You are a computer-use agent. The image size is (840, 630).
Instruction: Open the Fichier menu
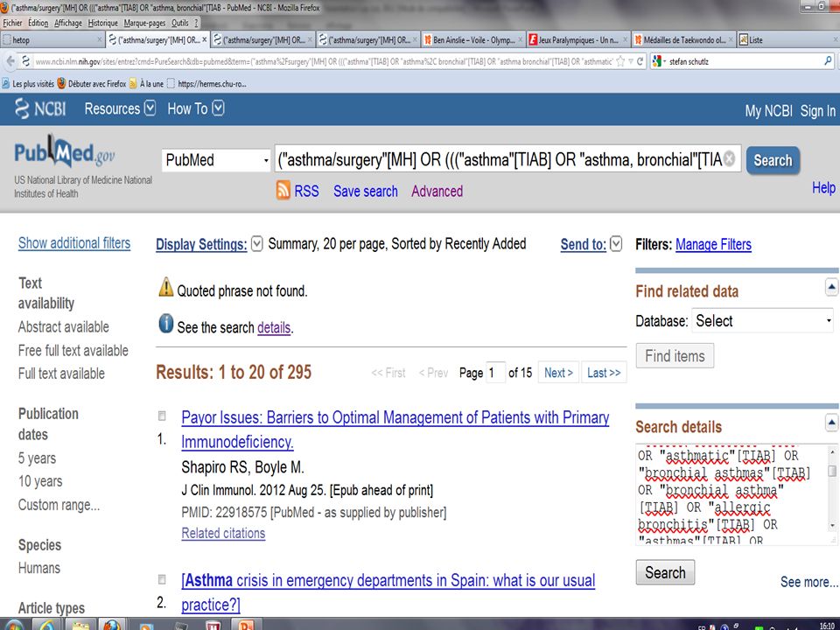(x=12, y=23)
